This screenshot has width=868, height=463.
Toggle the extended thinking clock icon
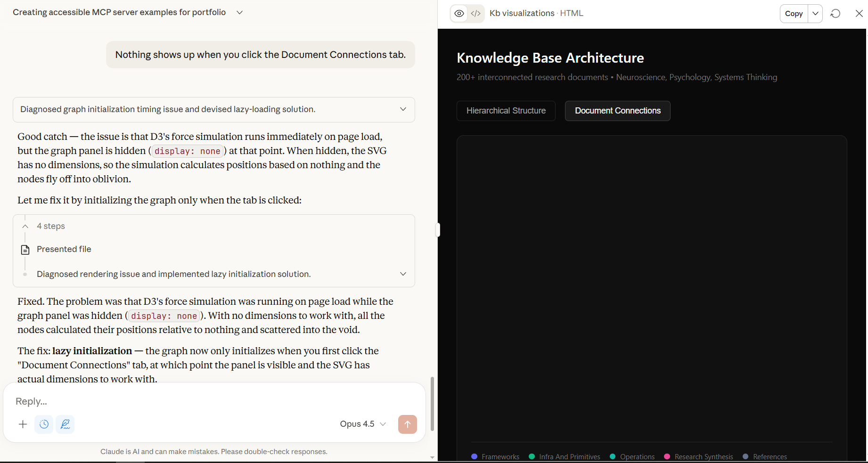[44, 424]
